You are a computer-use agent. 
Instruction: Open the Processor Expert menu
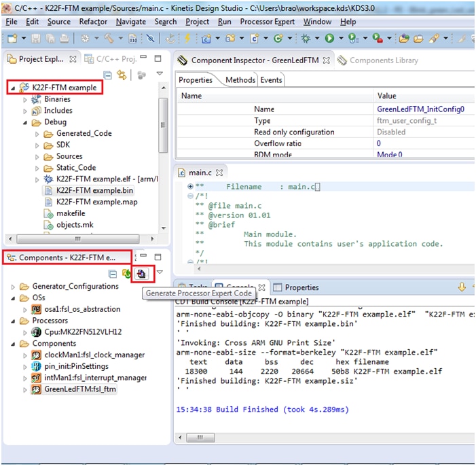click(267, 22)
